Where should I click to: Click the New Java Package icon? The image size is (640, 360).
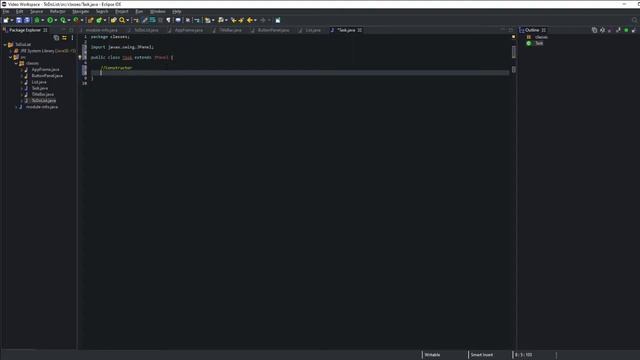90,20
